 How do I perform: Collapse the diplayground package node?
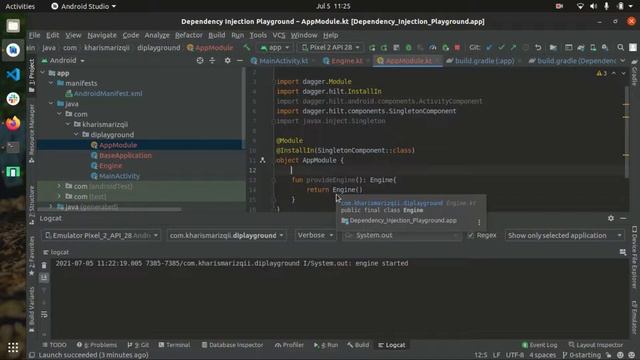click(76, 135)
